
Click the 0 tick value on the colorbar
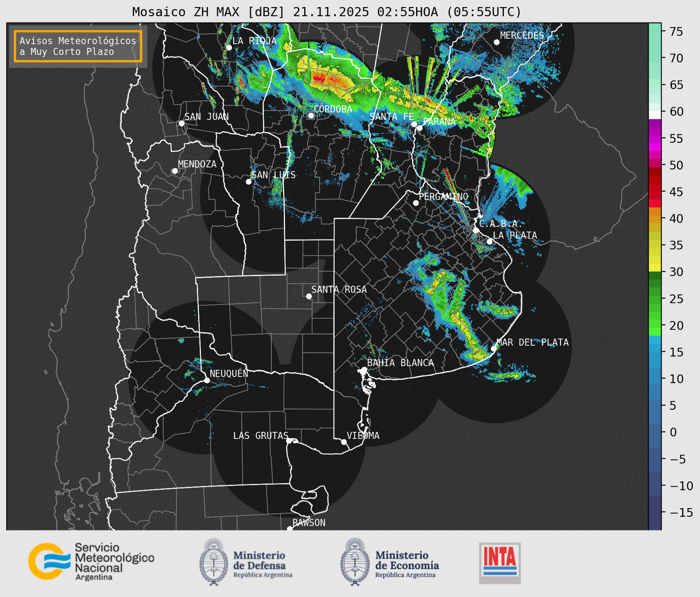[673, 432]
